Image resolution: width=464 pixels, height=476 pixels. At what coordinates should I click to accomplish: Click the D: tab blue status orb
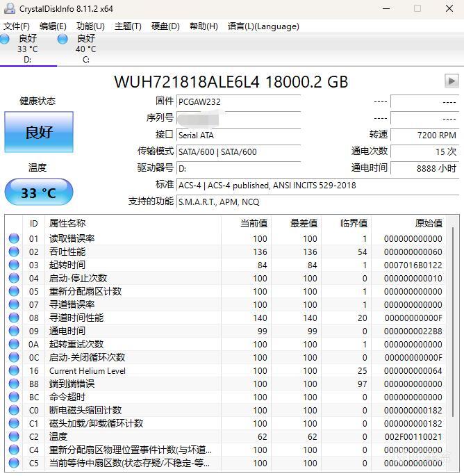[4, 39]
